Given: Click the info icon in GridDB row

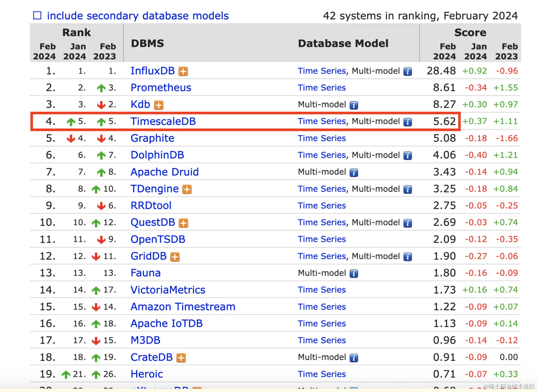Looking at the screenshot, I should [408, 257].
